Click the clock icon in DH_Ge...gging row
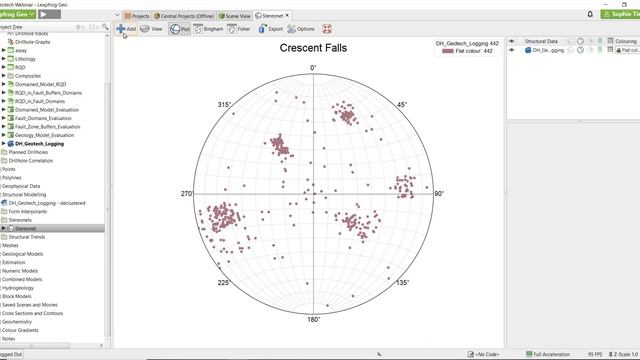 coord(580,50)
